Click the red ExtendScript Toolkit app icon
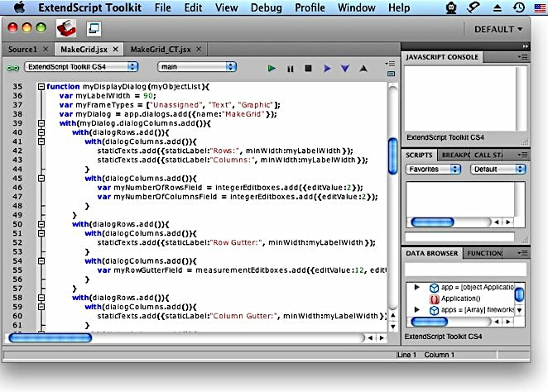This screenshot has height=392, width=548. (66, 29)
